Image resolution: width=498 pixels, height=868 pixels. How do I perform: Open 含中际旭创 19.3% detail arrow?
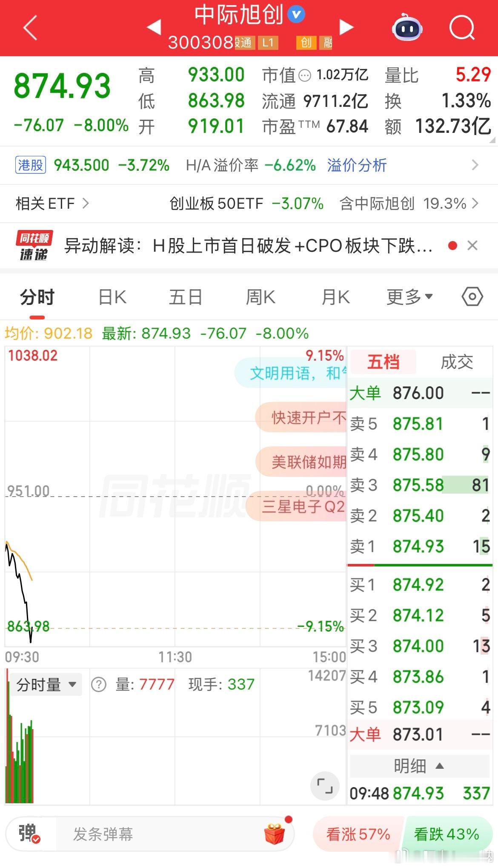pos(475,204)
